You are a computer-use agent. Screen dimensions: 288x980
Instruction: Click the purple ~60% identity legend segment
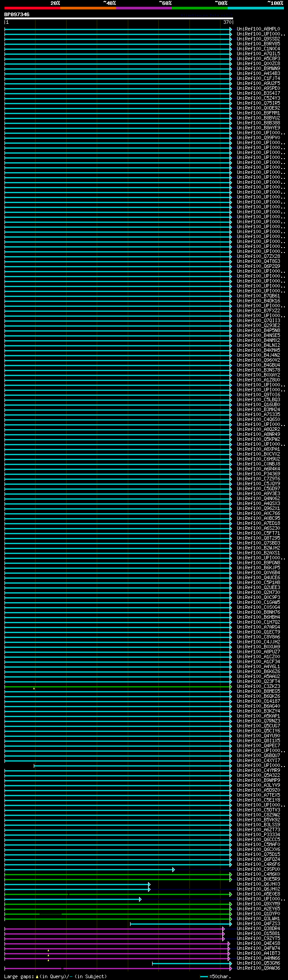coord(144,8)
